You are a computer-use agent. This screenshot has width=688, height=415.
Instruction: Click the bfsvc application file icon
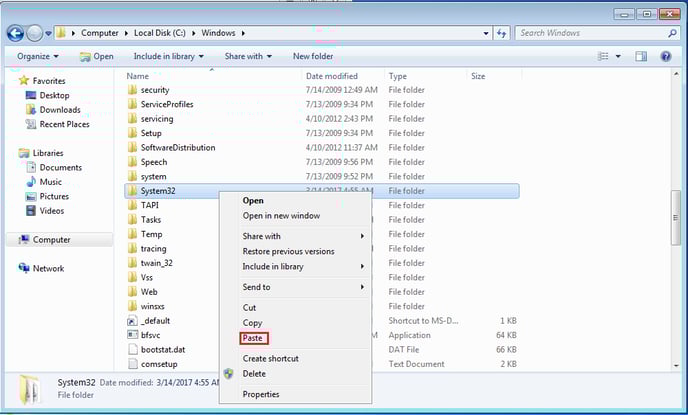132,335
